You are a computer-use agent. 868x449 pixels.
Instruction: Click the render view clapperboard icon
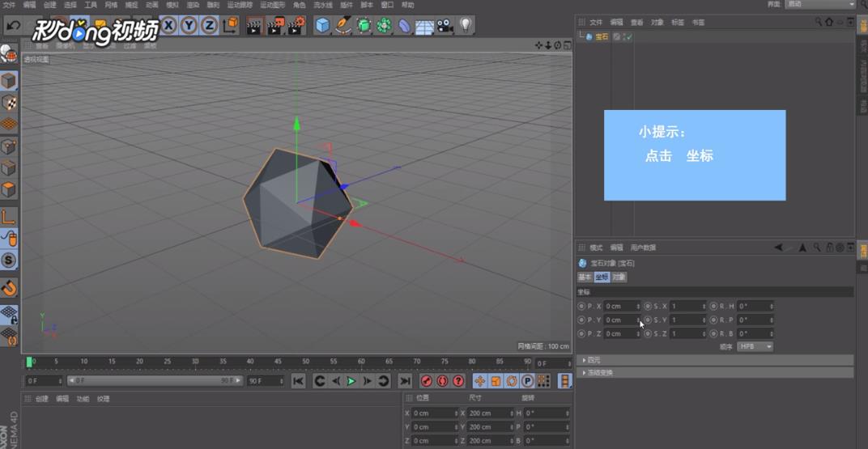(253, 25)
